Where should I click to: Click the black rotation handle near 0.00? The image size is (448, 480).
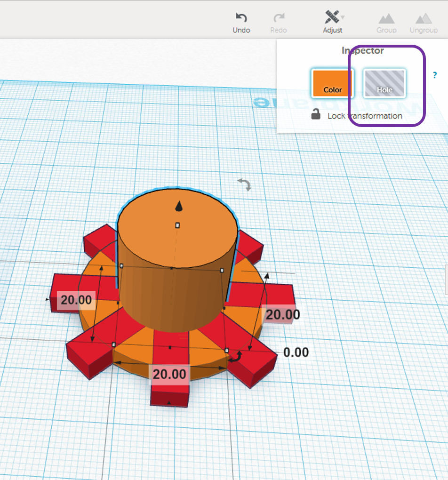[x=235, y=357]
